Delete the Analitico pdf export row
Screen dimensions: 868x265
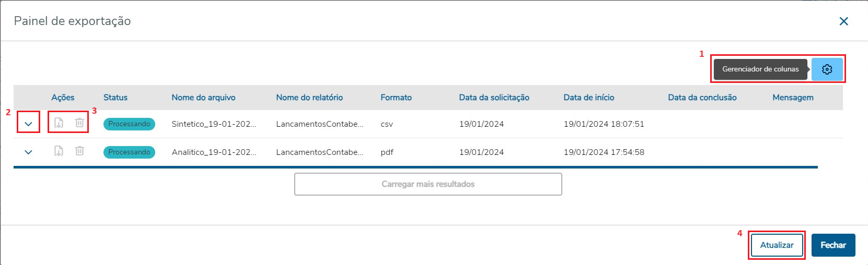pyautogui.click(x=79, y=151)
